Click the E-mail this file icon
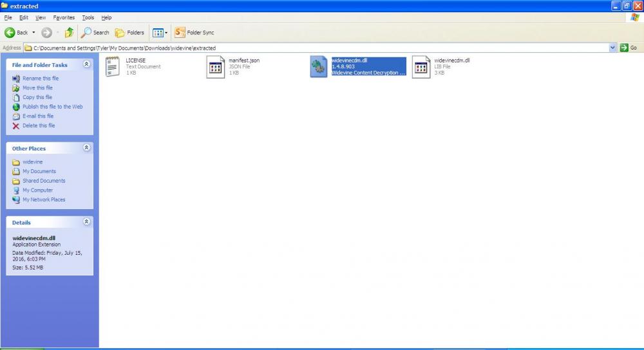Screen dimensions: 644x350 click(x=16, y=116)
